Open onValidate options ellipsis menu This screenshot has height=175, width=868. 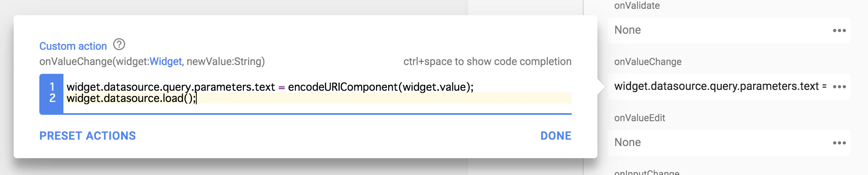[x=839, y=31]
